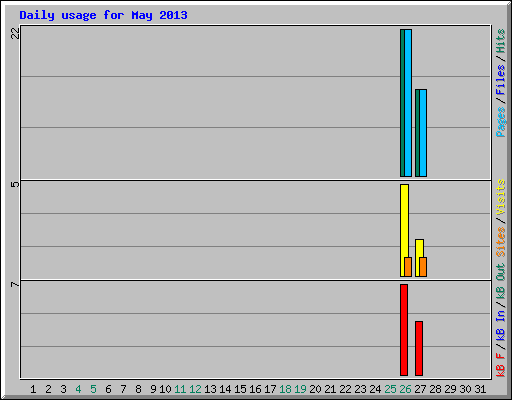Click day label "6" on the x-axis
This screenshot has width=512, height=400.
click(x=108, y=389)
